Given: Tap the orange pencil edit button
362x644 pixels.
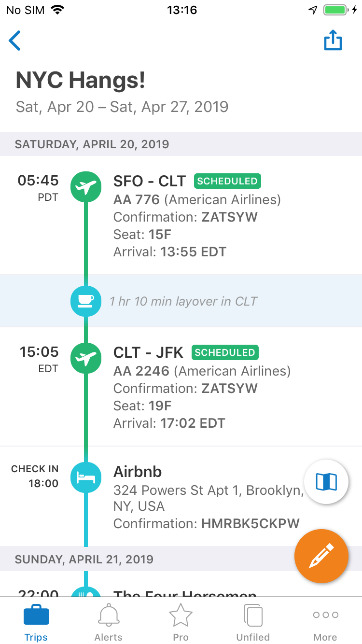Looking at the screenshot, I should click(x=321, y=556).
